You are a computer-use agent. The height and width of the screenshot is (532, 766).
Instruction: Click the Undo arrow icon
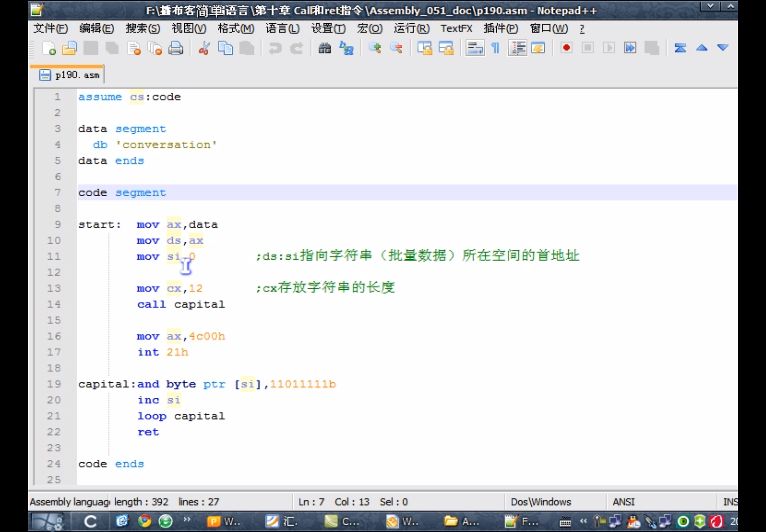[x=275, y=48]
